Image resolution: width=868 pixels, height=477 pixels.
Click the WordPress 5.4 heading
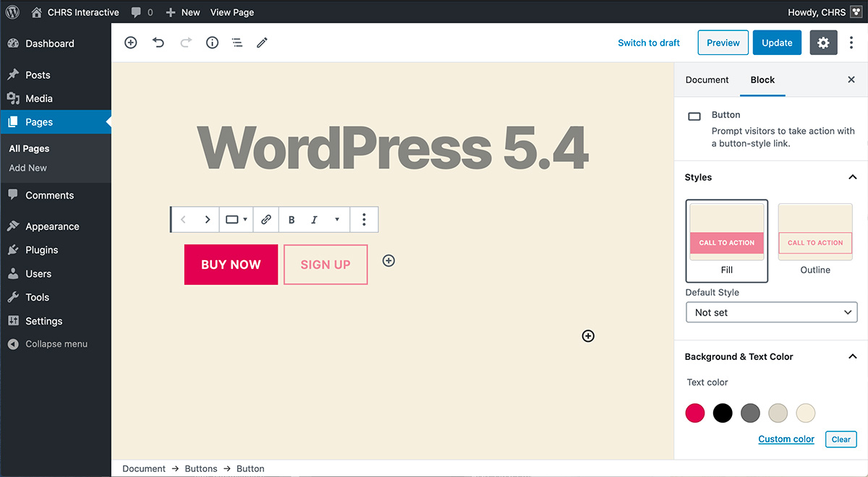[x=393, y=148]
